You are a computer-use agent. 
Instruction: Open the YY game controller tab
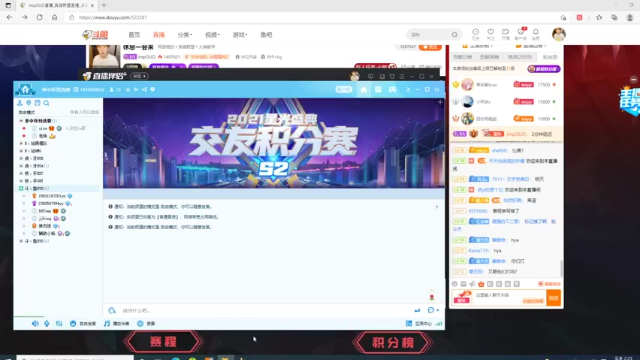[x=392, y=89]
